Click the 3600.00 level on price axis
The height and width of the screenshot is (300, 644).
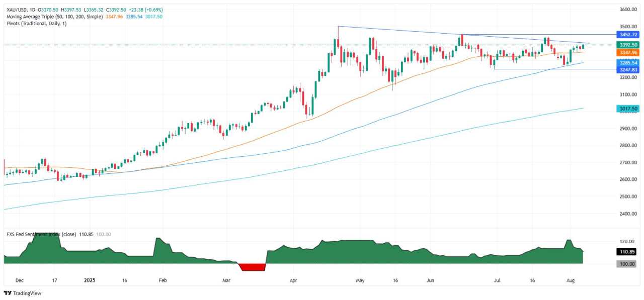[628, 10]
